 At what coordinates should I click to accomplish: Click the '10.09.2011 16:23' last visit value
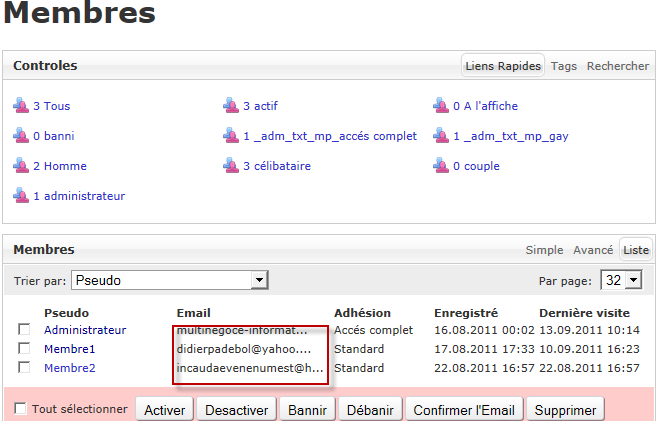pyautogui.click(x=589, y=349)
